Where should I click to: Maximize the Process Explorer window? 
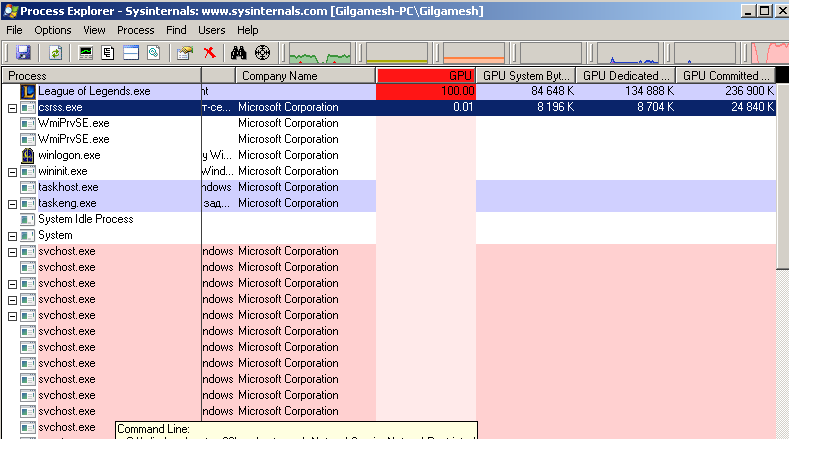click(x=765, y=11)
